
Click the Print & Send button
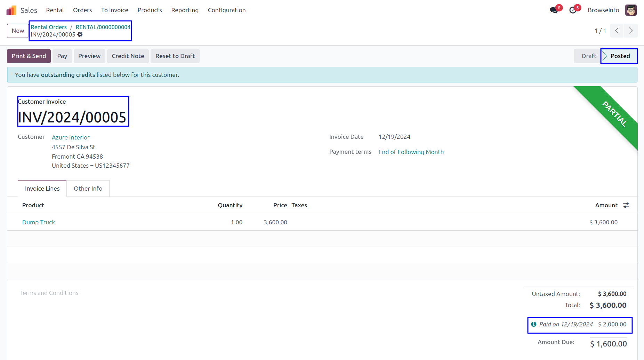coord(29,56)
